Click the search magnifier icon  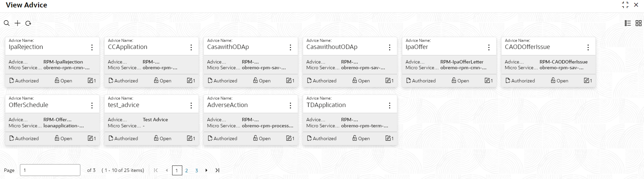[x=7, y=23]
